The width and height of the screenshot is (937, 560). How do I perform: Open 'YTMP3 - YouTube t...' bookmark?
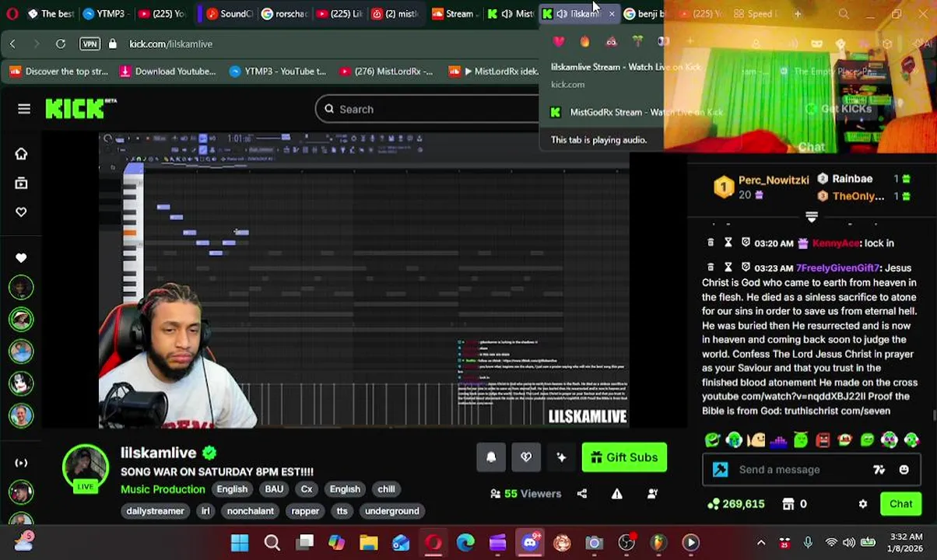pyautogui.click(x=278, y=72)
